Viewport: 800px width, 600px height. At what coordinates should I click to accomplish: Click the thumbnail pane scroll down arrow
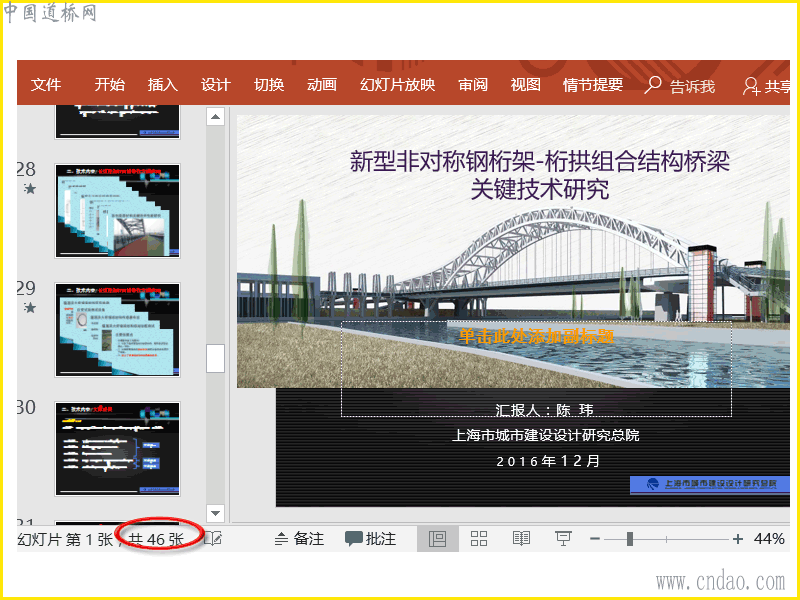215,513
